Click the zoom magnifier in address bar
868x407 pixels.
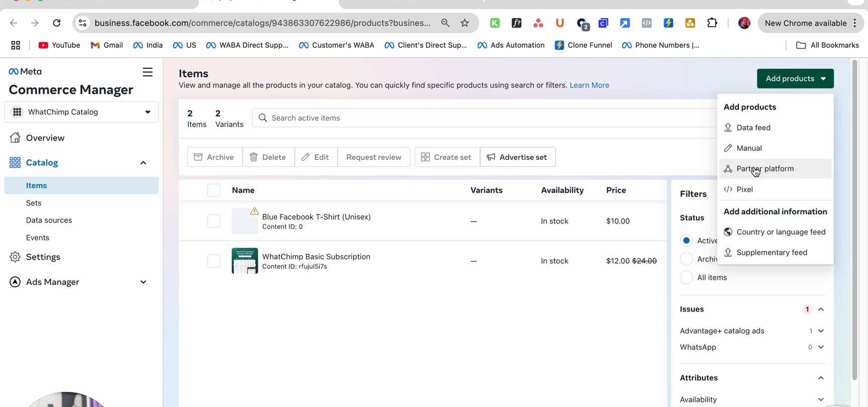tap(445, 23)
